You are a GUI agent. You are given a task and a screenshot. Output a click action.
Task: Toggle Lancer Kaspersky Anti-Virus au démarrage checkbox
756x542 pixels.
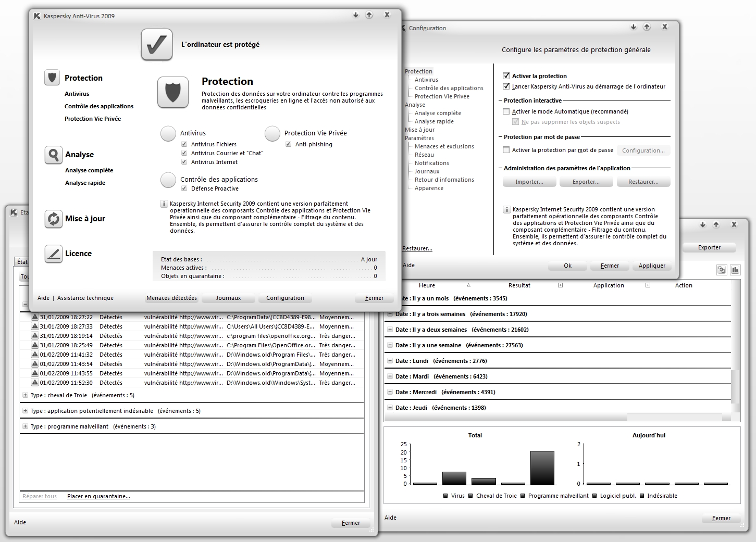pos(506,86)
